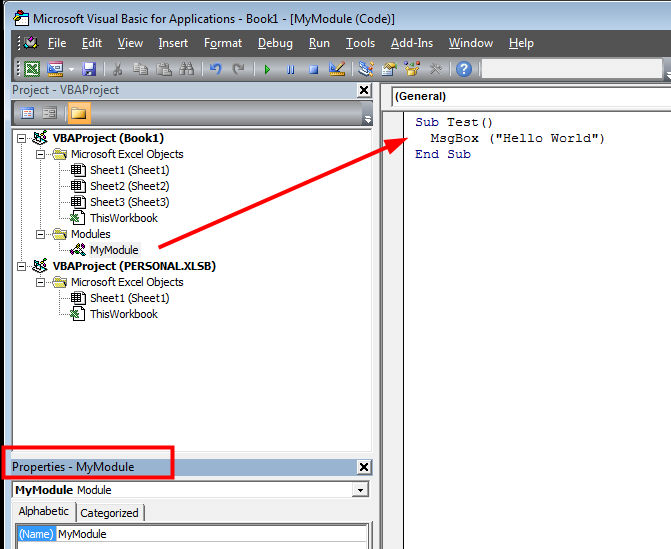Image resolution: width=671 pixels, height=549 pixels.
Task: Open Object Browser toolbar icon
Action: pyautogui.click(x=412, y=69)
